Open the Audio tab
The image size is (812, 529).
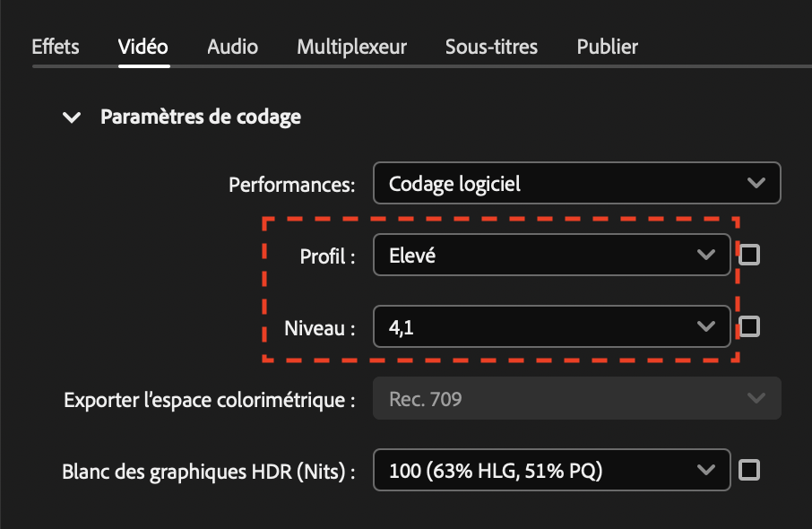[x=231, y=47]
